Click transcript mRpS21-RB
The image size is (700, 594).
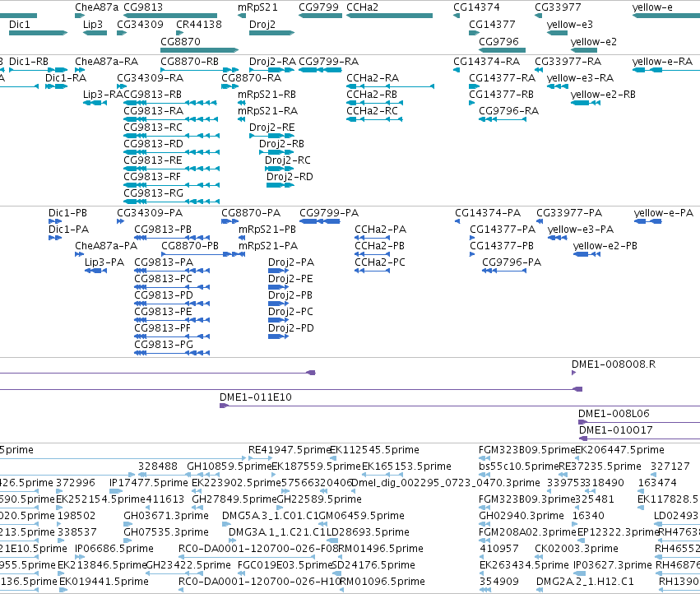tap(267, 95)
